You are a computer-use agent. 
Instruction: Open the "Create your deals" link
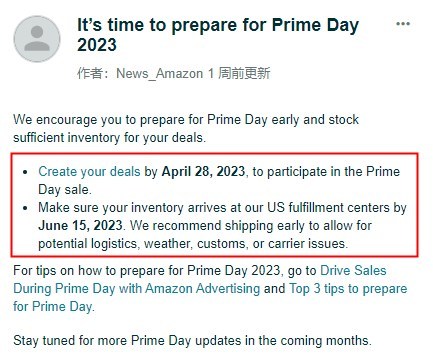pyautogui.click(x=89, y=171)
